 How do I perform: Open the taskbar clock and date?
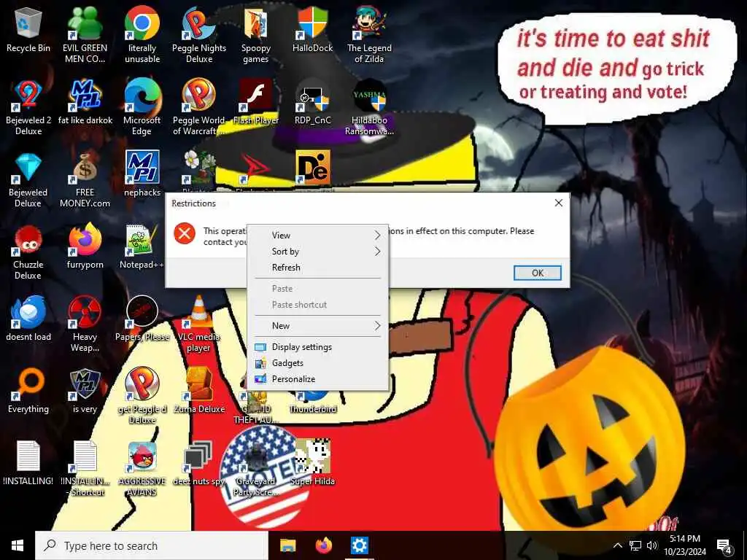point(685,545)
